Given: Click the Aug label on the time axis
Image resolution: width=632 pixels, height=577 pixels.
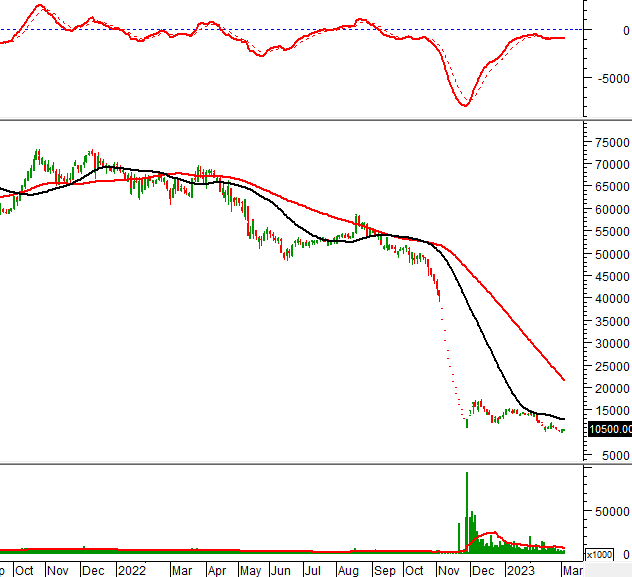Looking at the screenshot, I should click(x=347, y=570).
